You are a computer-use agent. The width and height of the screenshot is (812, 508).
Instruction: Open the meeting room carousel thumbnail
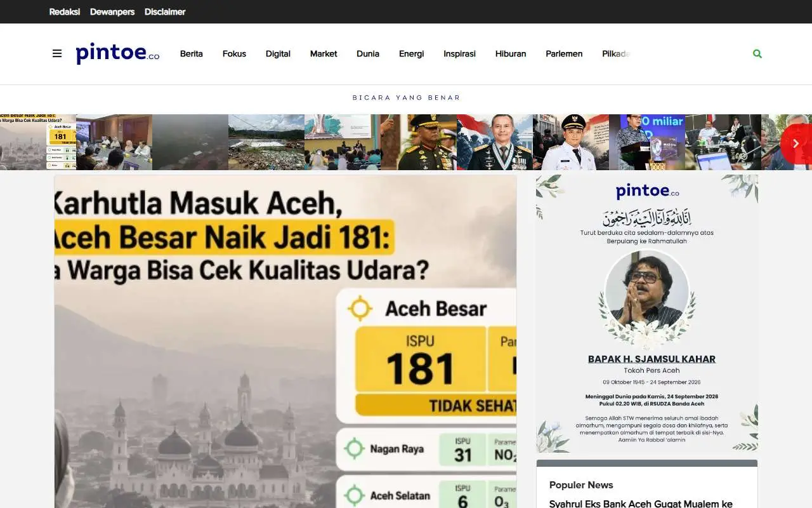tap(114, 142)
